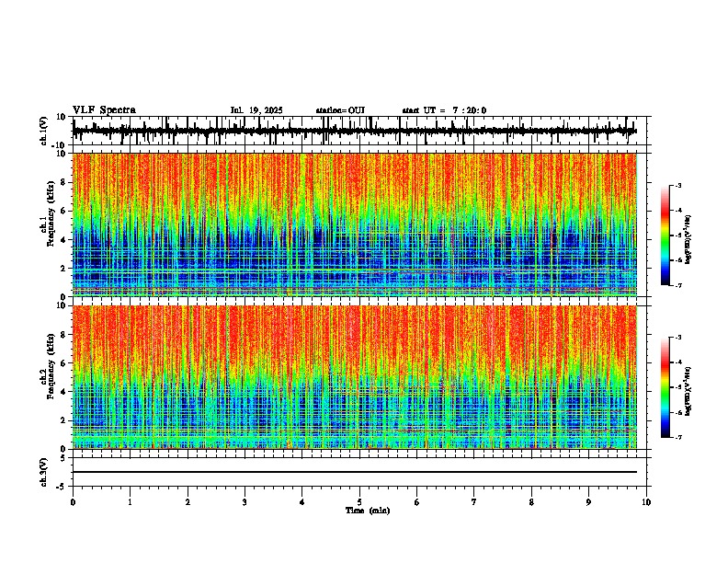This screenshot has height=563, width=728.
Task: Click the ch.2 frequency tick "2"
Action: coord(64,420)
